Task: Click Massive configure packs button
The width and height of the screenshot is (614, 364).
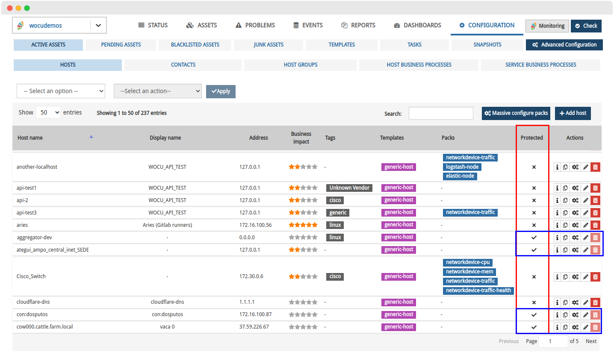Action: coord(516,113)
